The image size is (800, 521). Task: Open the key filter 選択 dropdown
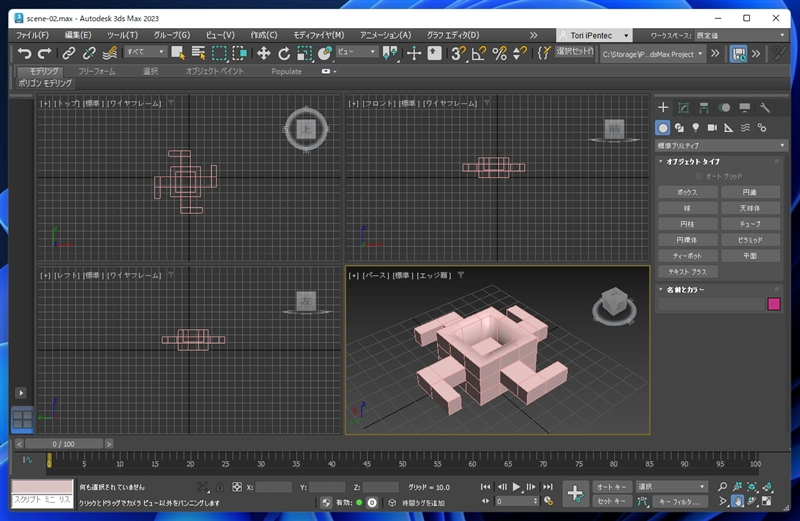click(x=671, y=486)
